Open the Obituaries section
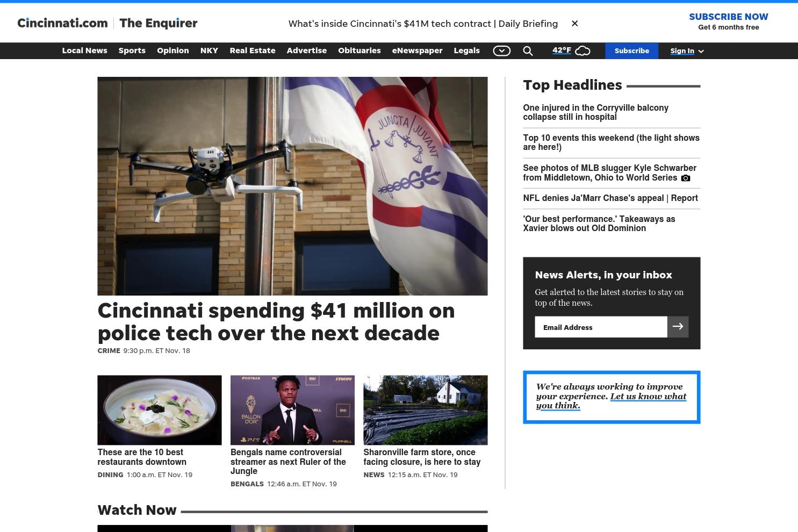The height and width of the screenshot is (532, 798). (x=359, y=51)
